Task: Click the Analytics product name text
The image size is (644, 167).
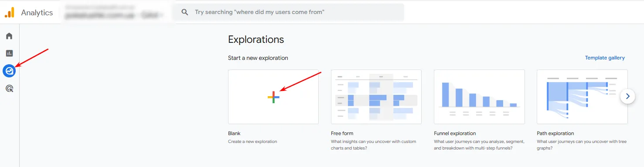Action: [x=37, y=13]
